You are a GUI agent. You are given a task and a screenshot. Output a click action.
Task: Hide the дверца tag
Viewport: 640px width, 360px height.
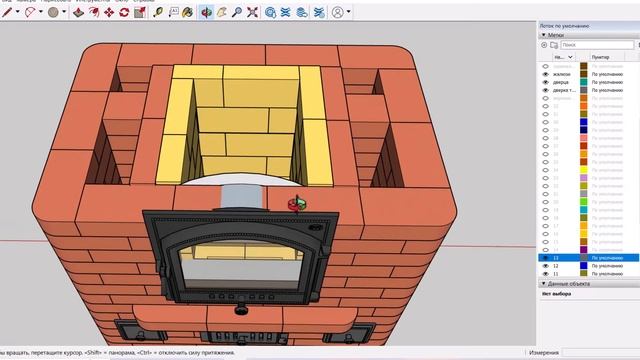[x=545, y=82]
